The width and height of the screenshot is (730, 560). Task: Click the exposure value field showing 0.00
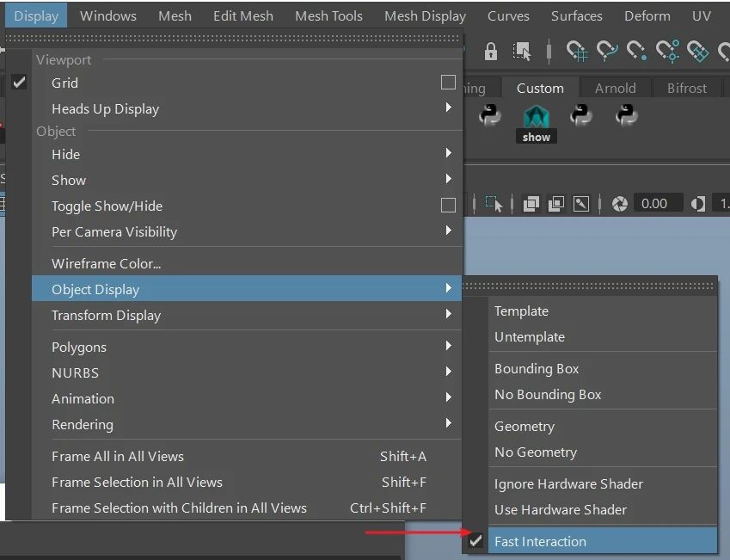[658, 204]
